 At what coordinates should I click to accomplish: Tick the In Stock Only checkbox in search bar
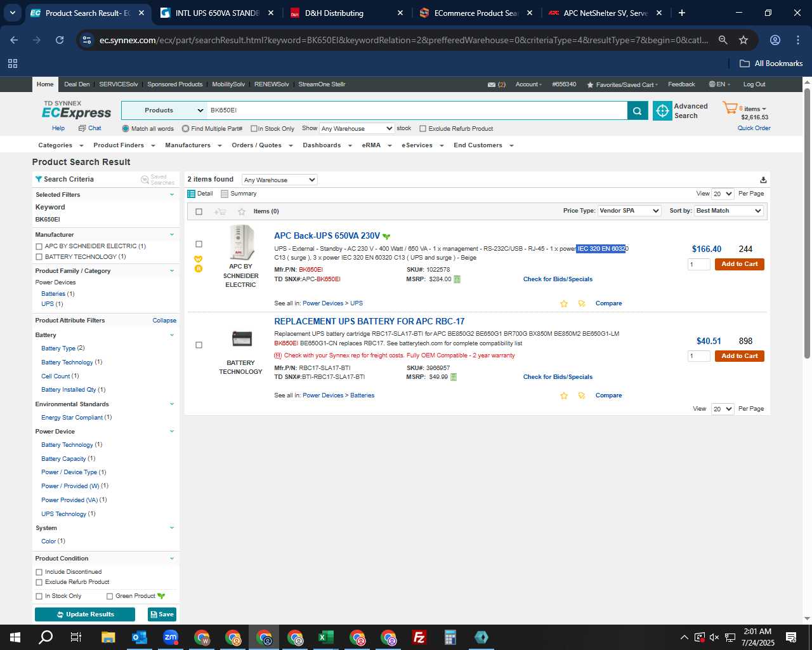[x=254, y=129]
